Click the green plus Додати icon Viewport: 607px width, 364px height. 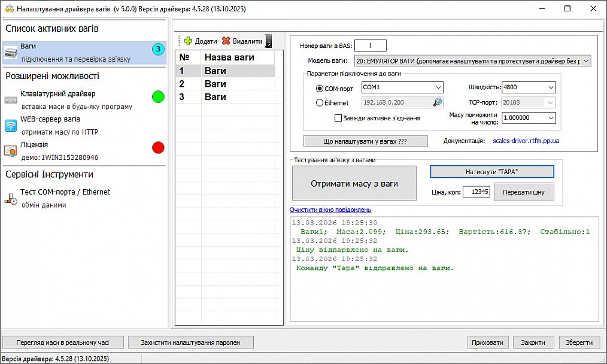[x=188, y=41]
